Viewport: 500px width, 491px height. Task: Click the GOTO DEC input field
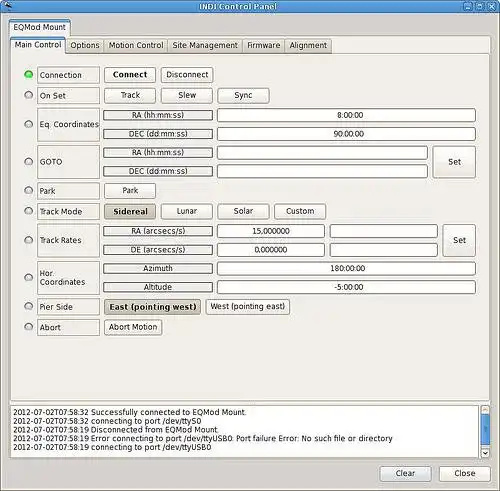(322, 171)
